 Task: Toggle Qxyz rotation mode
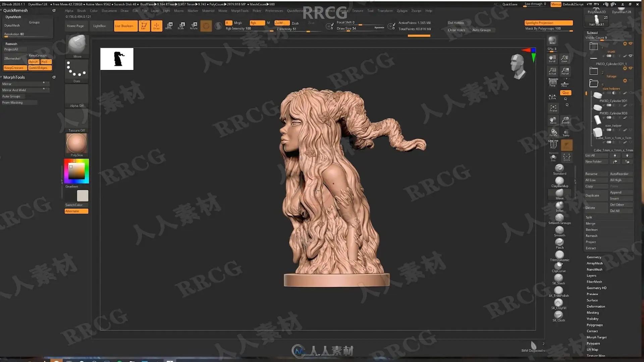pyautogui.click(x=566, y=93)
